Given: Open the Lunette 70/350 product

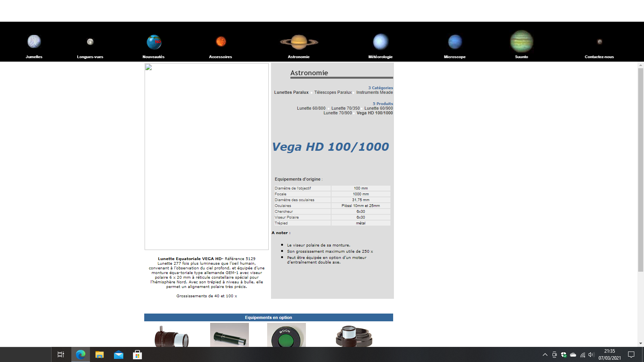Looking at the screenshot, I should pos(345,108).
